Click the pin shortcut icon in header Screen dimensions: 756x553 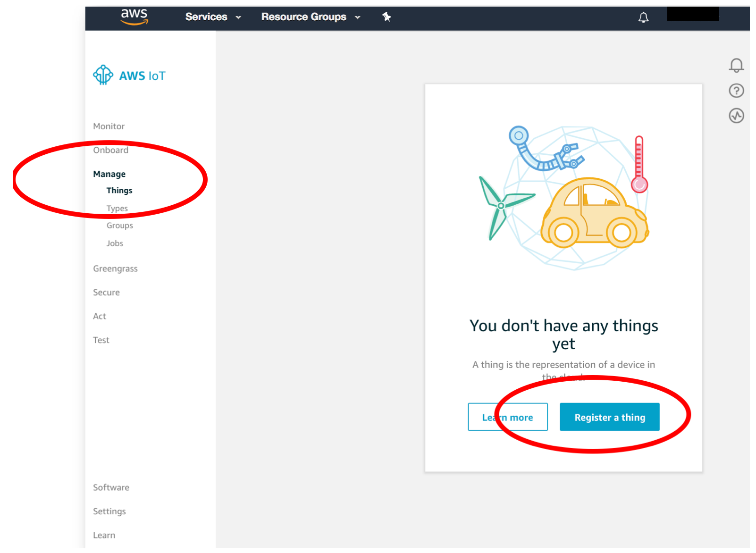tap(386, 17)
